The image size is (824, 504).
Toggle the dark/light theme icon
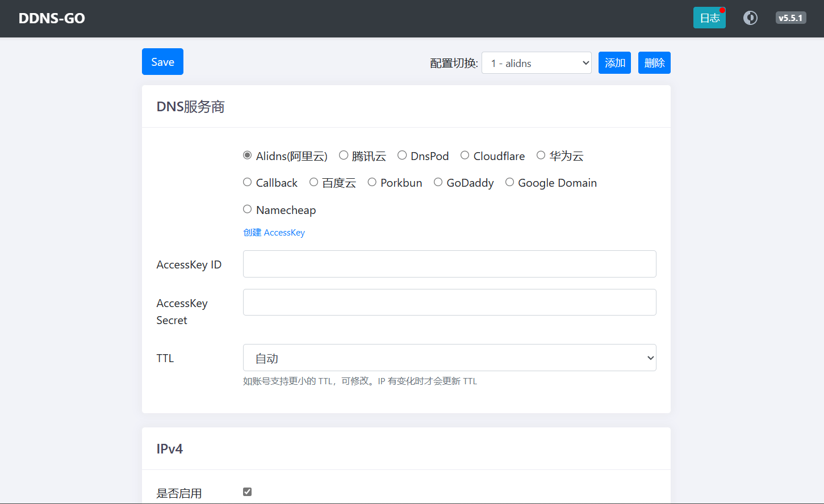(x=750, y=18)
